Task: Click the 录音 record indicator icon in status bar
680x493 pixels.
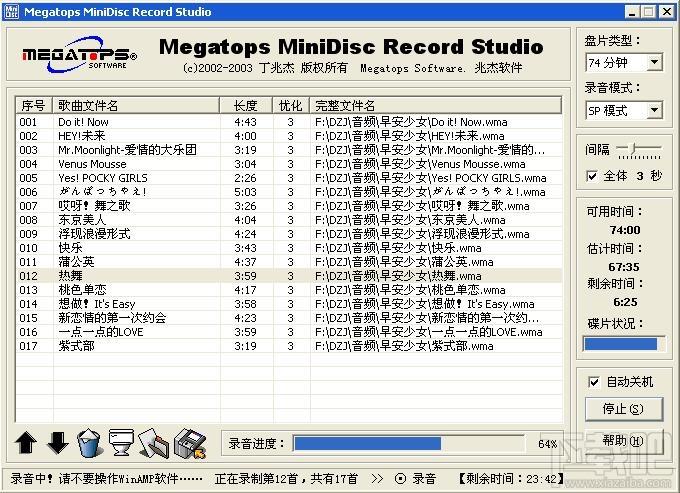Action: pyautogui.click(x=400, y=479)
